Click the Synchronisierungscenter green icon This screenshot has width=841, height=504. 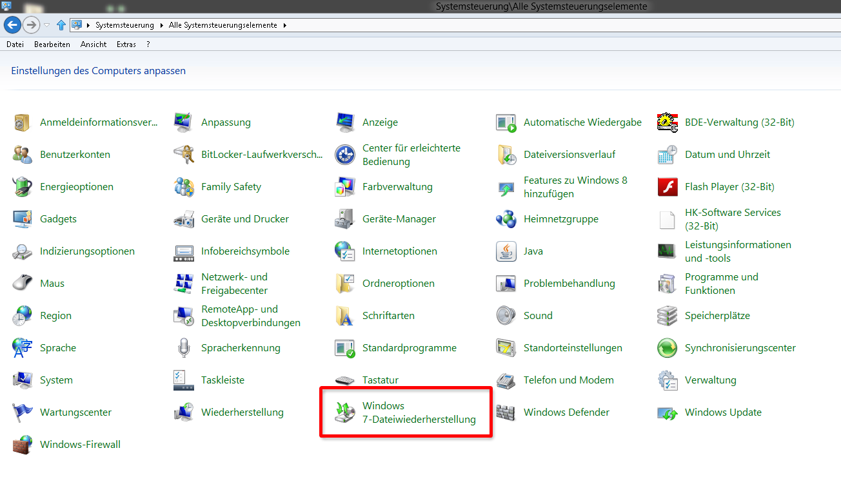coord(668,348)
